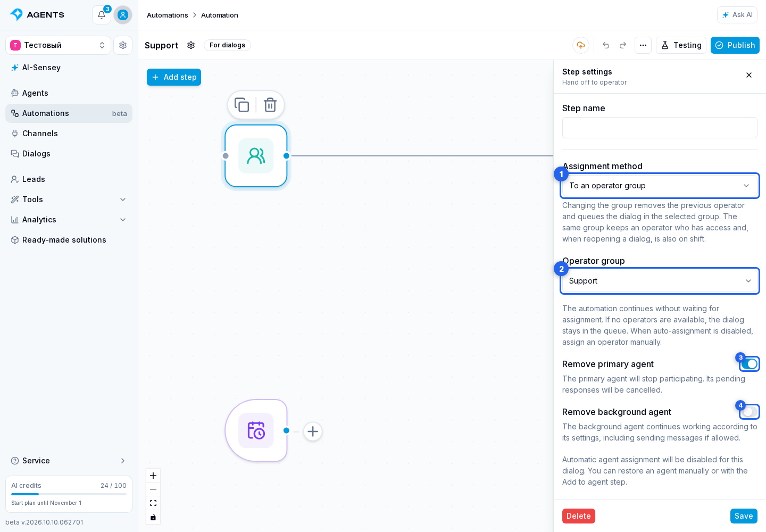Open Dialogs in the sidebar
766x532 pixels.
[x=69, y=154]
